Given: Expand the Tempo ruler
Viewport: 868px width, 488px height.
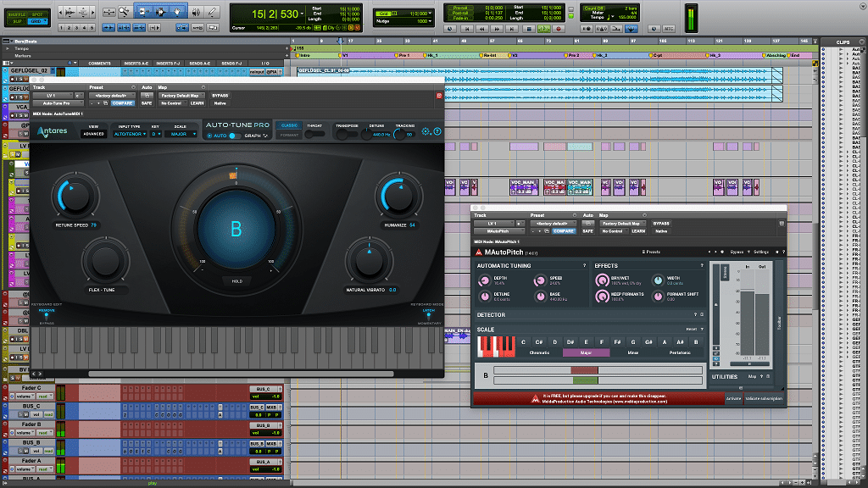Looking at the screenshot, I should tap(8, 48).
